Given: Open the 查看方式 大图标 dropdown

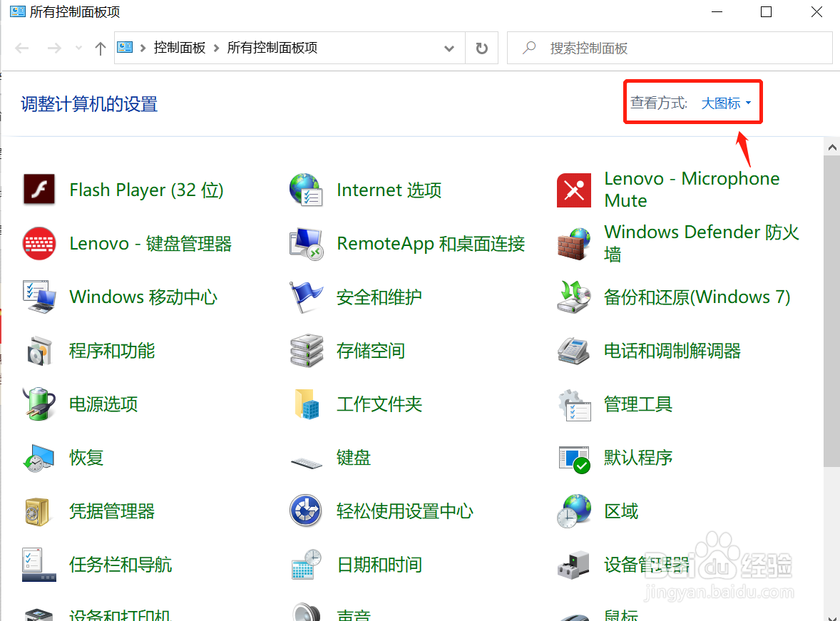Looking at the screenshot, I should 726,103.
